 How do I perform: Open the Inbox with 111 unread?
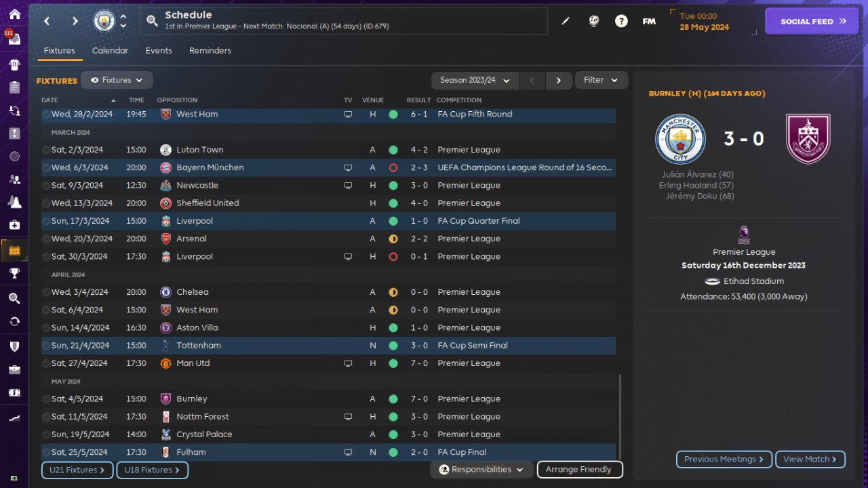point(14,39)
